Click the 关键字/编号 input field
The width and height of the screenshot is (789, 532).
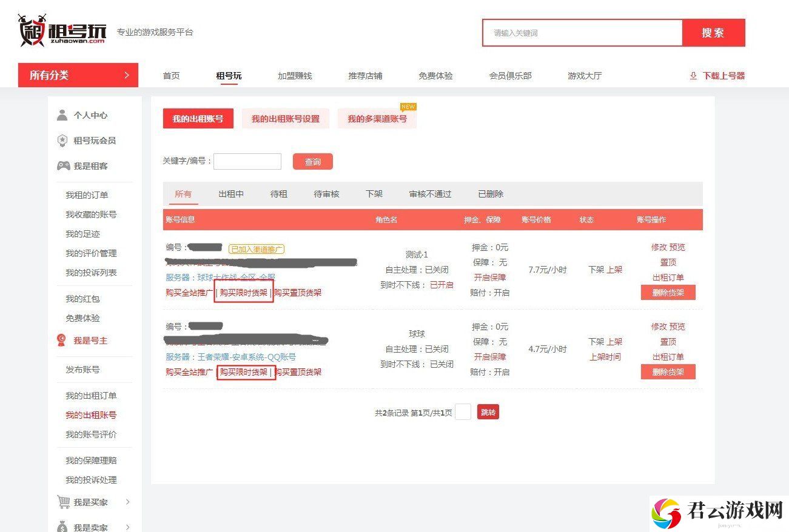click(x=247, y=161)
